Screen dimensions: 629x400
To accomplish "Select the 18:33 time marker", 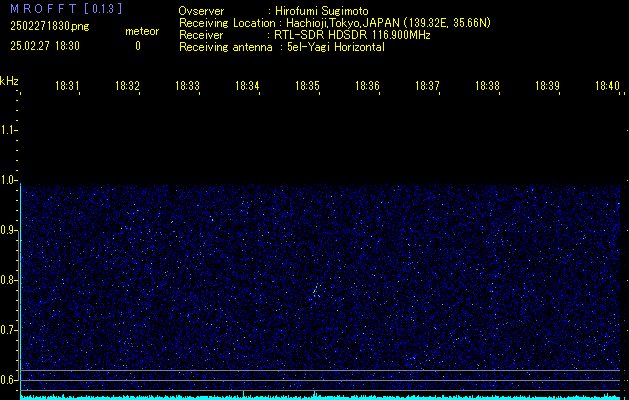I will coord(187,86).
